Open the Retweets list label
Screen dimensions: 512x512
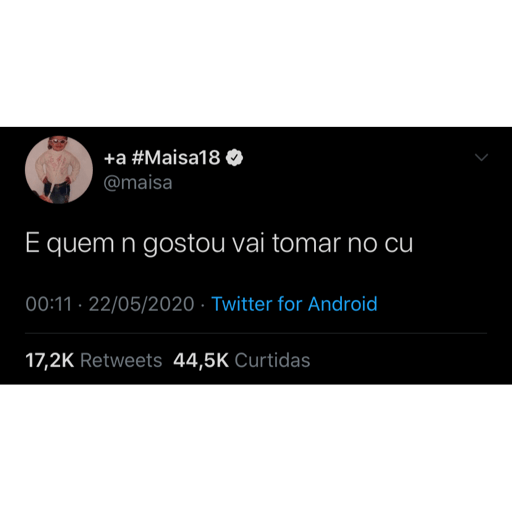(121, 360)
